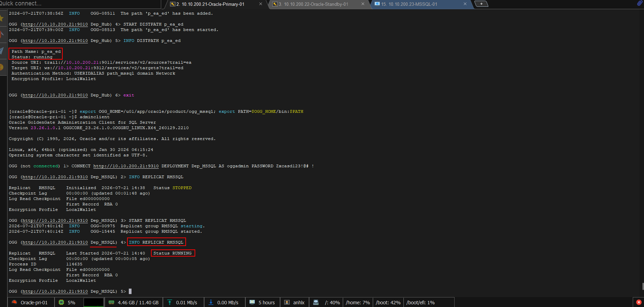This screenshot has width=644, height=307.
Task: Click the Red Hat OS icon in status bar
Action: tap(14, 302)
